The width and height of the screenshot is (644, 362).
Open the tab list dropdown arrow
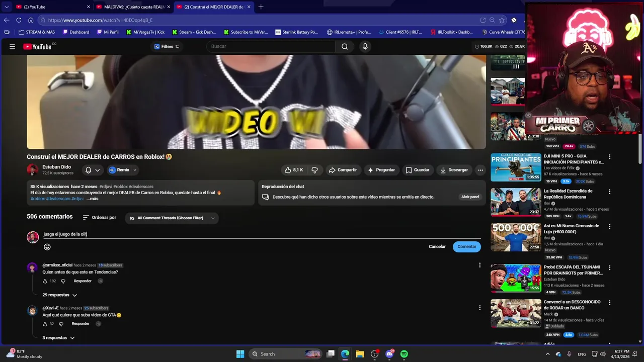pyautogui.click(x=6, y=7)
